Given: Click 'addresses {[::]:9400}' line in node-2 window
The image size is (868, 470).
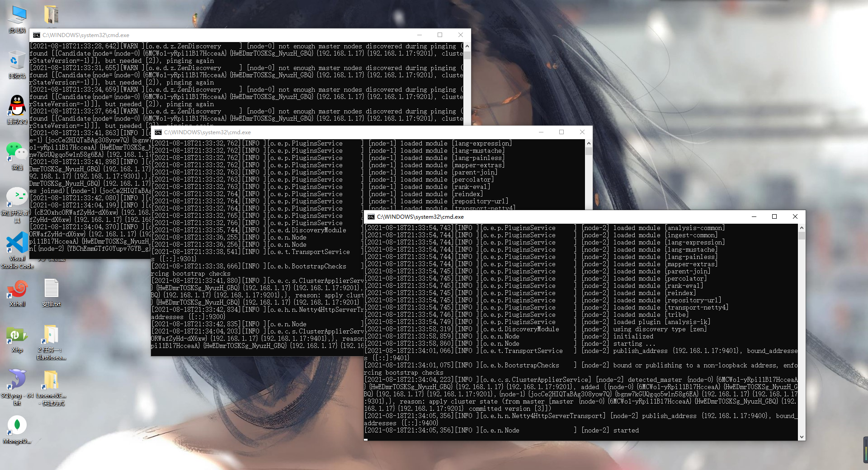Looking at the screenshot, I should (401, 423).
